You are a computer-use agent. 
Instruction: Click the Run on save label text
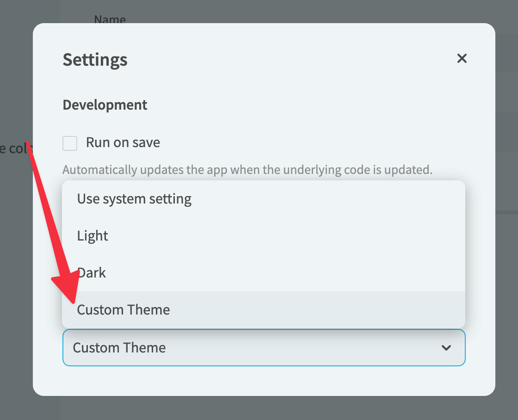[122, 142]
